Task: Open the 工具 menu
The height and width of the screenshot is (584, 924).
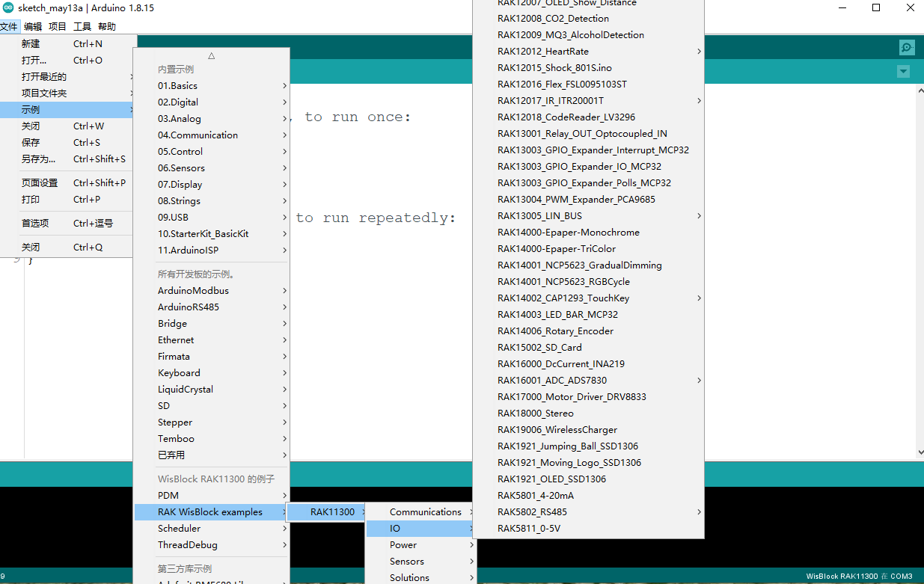Action: tap(82, 27)
